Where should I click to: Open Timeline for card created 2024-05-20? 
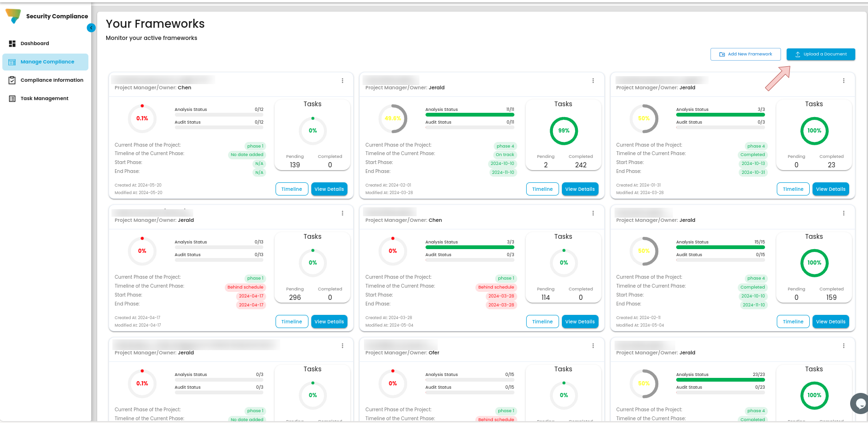[x=292, y=189]
